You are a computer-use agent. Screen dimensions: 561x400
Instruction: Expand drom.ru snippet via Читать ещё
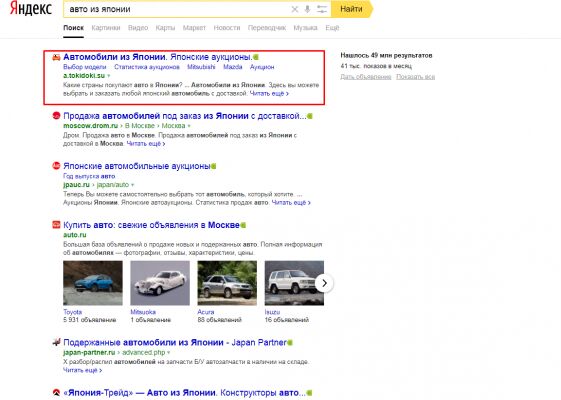tap(146, 143)
